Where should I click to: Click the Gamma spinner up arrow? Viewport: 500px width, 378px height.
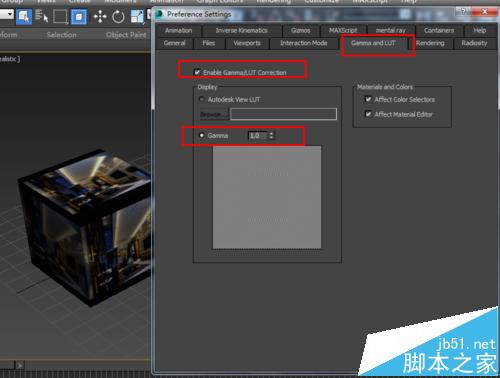point(272,133)
